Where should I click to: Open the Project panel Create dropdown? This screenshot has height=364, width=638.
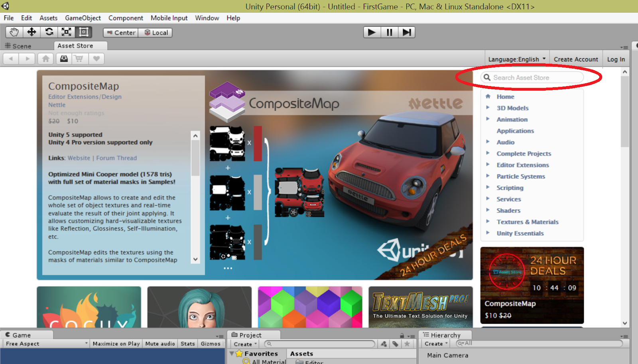tap(245, 344)
